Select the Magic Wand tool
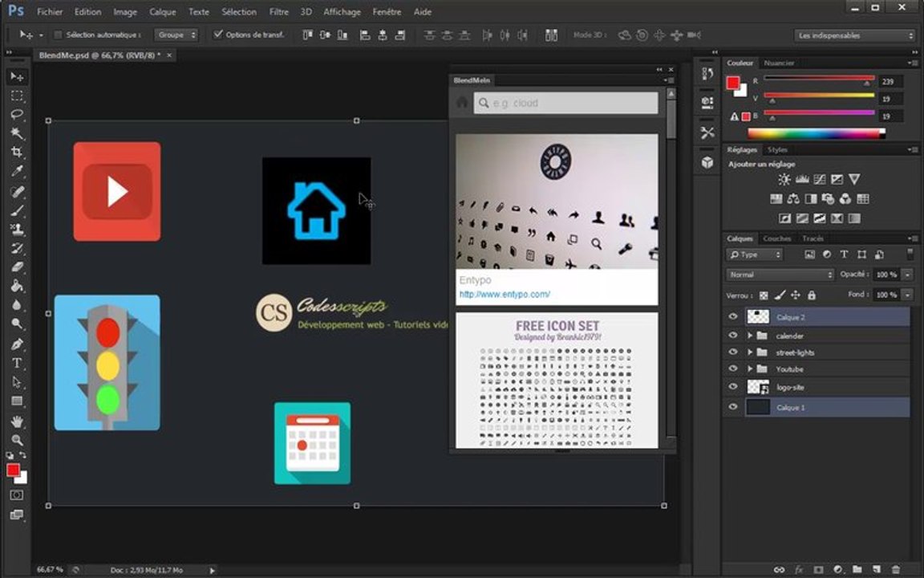The image size is (924, 578). [17, 133]
